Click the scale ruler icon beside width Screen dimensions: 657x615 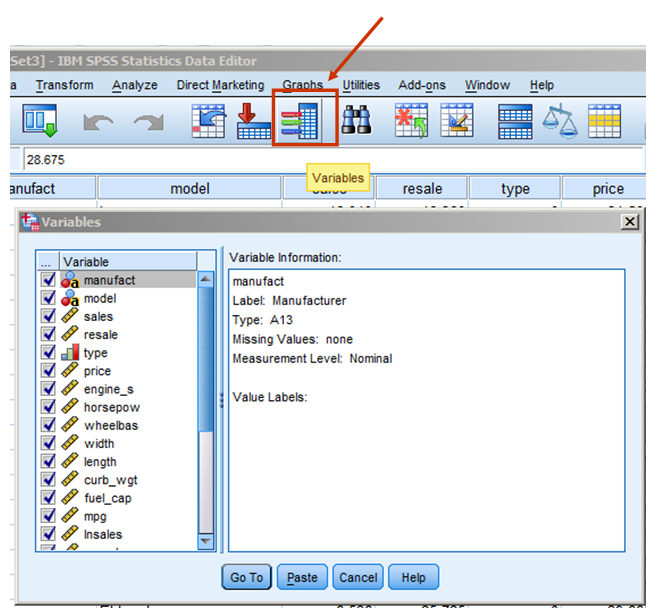[x=70, y=443]
